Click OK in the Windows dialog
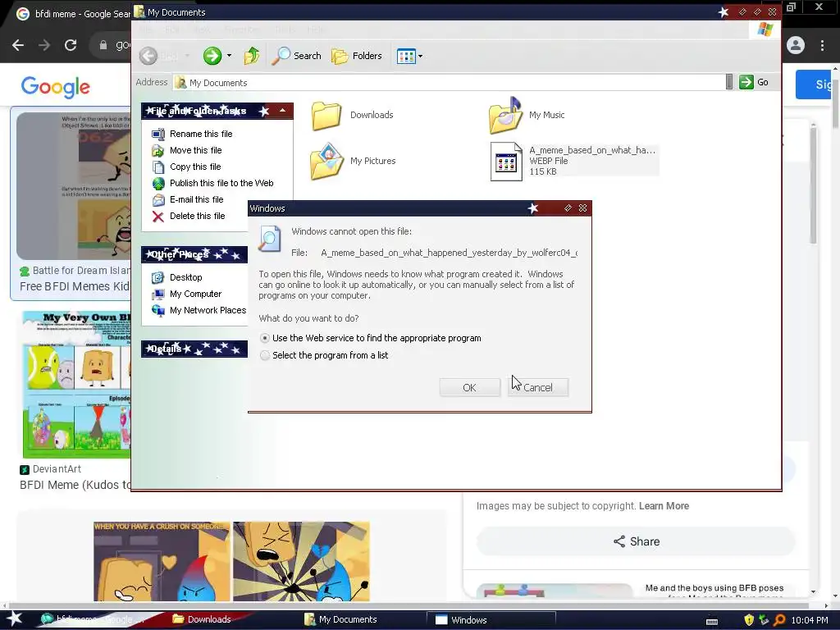The image size is (840, 630). click(x=469, y=387)
